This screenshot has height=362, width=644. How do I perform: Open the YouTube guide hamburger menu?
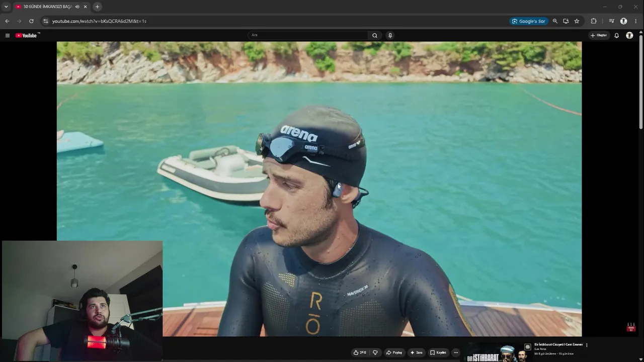[8, 35]
